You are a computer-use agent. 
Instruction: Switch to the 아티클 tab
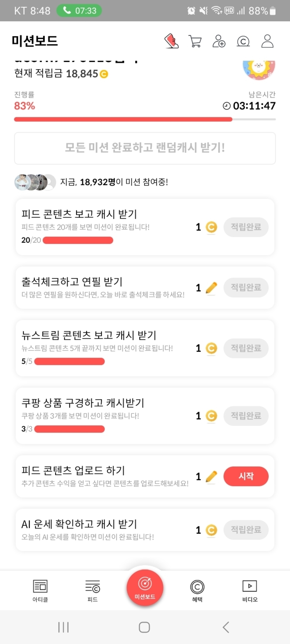(x=40, y=591)
